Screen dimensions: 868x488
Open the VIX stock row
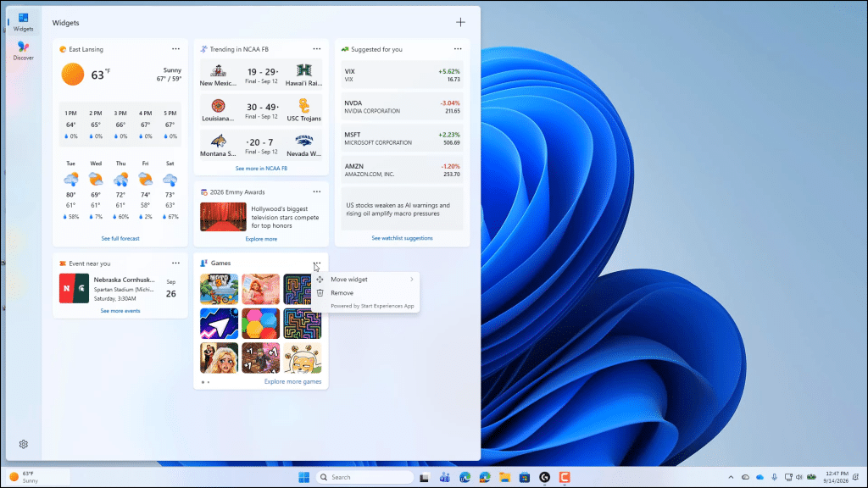click(x=402, y=75)
